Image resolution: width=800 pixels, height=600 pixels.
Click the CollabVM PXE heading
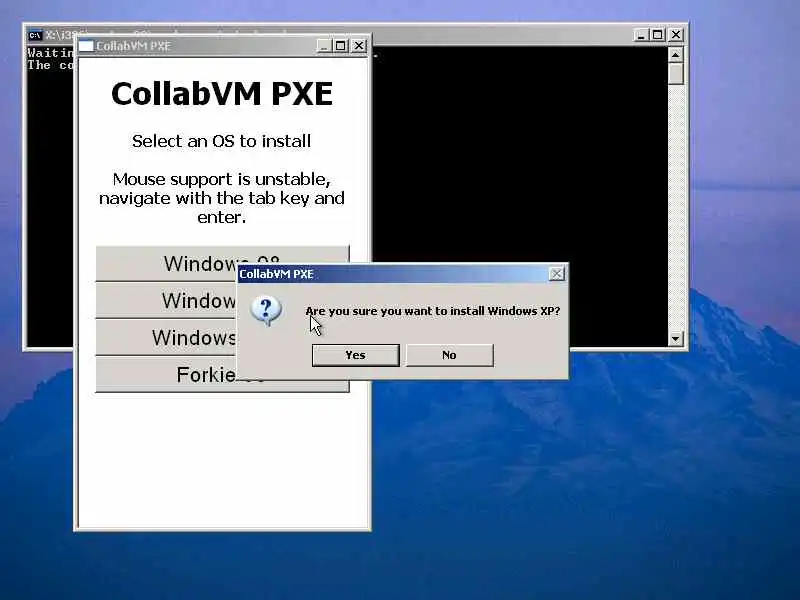coord(222,93)
